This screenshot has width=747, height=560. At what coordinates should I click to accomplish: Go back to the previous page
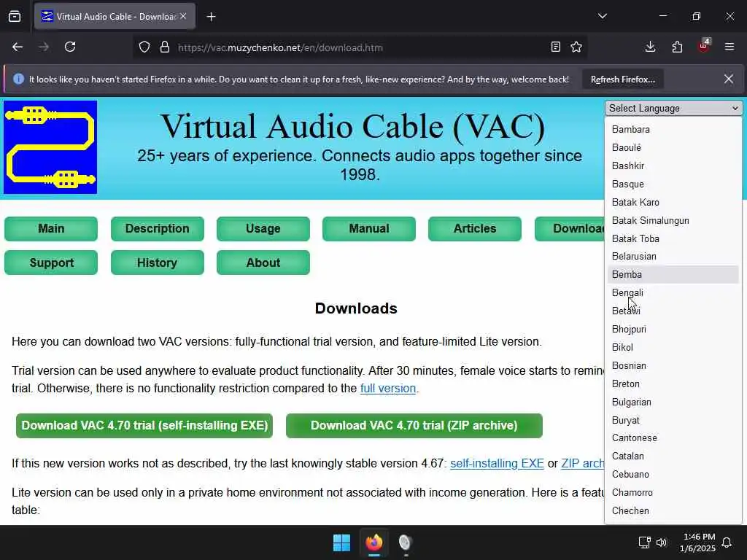point(18,47)
